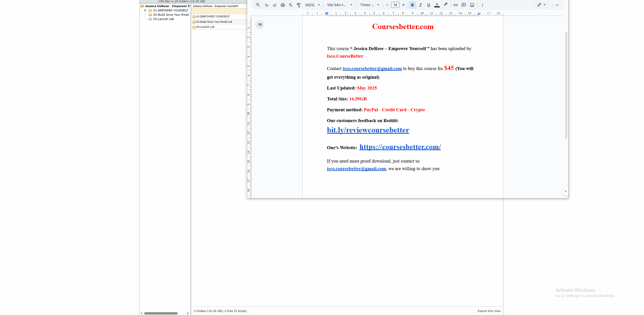Expand the 01-EMPOWER YOURSELF tree node

[145, 10]
